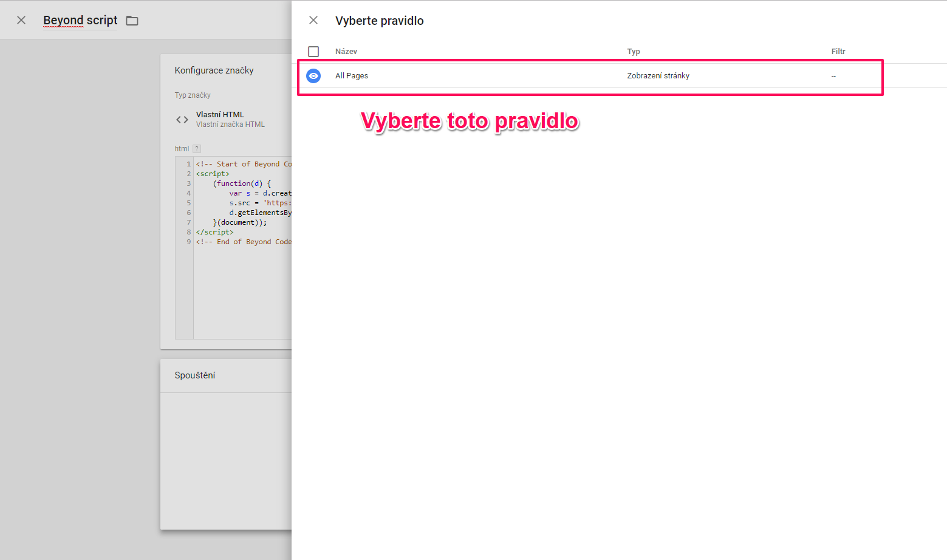Click the dash in Filtr column
The width and height of the screenshot is (947, 560).
[833, 76]
